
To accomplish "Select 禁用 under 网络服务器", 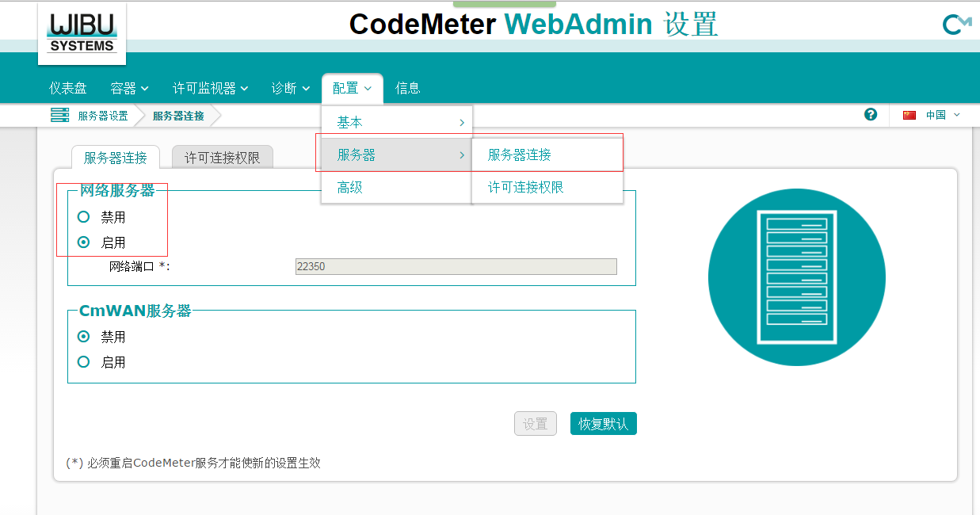I will click(x=83, y=217).
